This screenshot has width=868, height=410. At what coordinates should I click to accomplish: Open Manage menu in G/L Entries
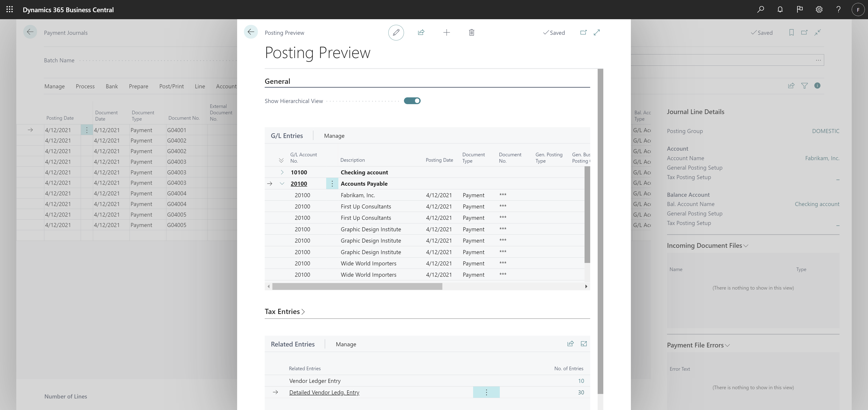334,136
